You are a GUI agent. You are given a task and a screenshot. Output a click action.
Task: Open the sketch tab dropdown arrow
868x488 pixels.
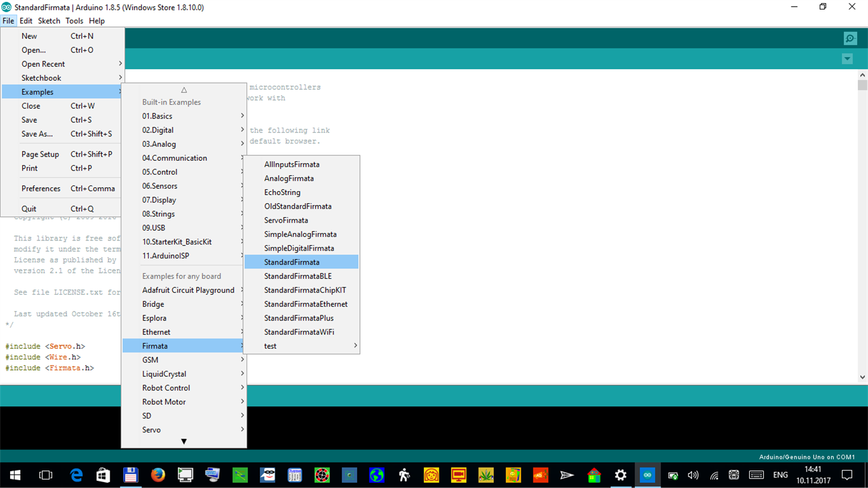coord(847,59)
